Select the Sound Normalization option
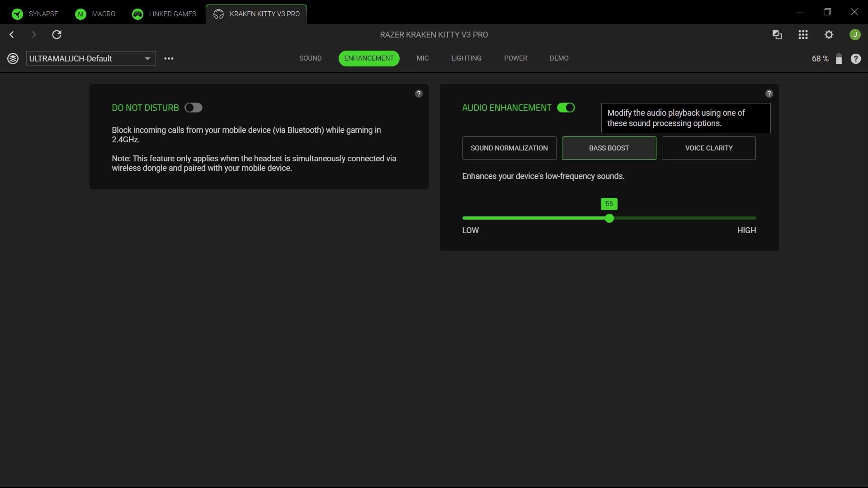Screen dimensions: 868x488 click(509, 148)
